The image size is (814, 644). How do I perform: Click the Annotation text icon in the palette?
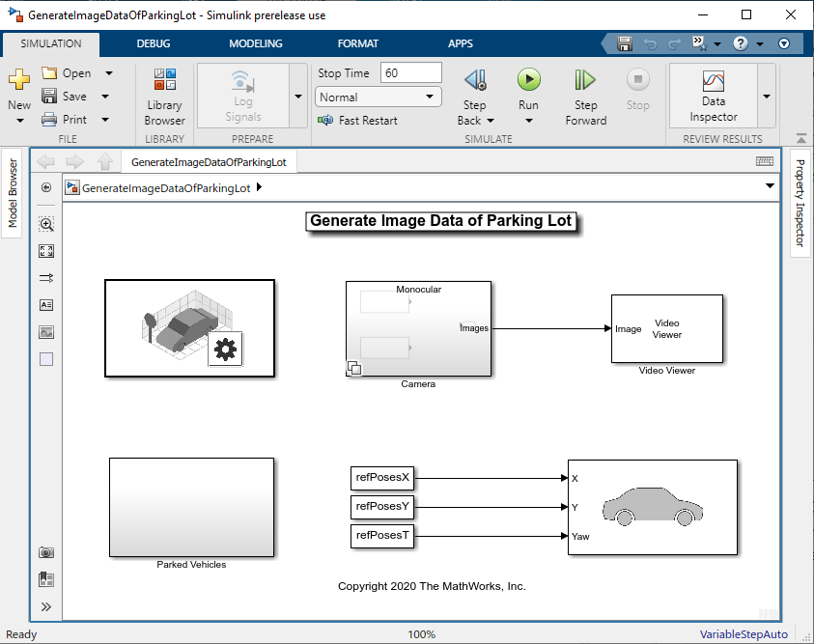click(46, 305)
